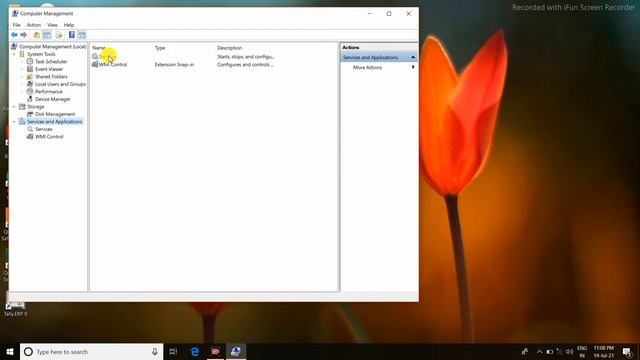
Task: Expand the Task Scheduler node
Action: pyautogui.click(x=22, y=62)
